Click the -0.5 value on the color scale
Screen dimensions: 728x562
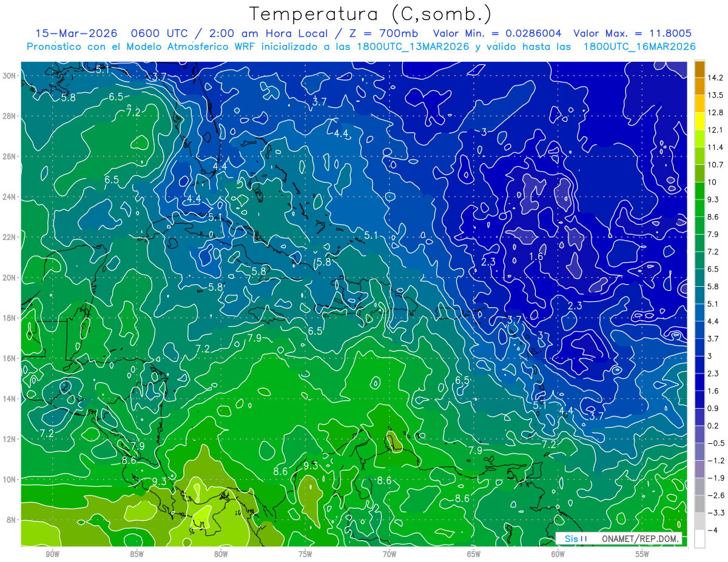(x=715, y=443)
